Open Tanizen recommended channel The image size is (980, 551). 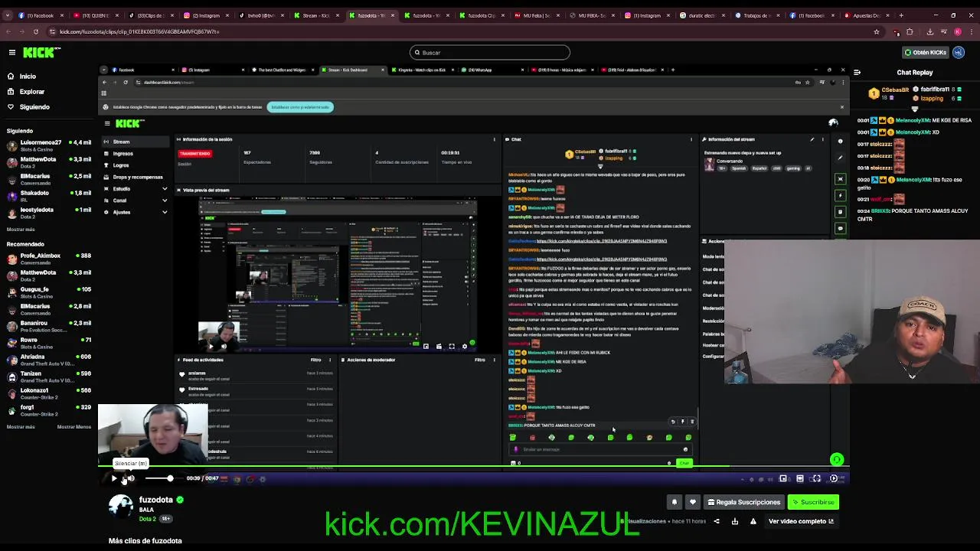49,377
